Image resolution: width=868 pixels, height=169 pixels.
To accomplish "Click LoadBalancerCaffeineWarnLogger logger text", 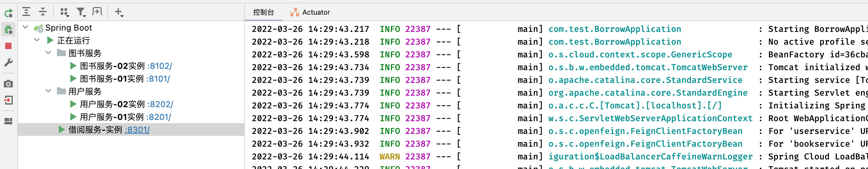I will click(650, 157).
